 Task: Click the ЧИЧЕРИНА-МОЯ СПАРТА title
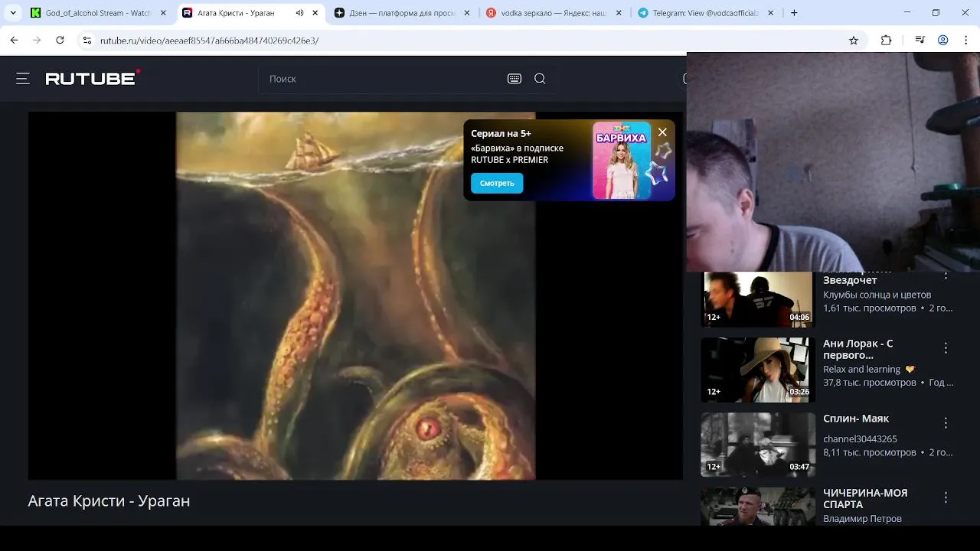coord(865,499)
